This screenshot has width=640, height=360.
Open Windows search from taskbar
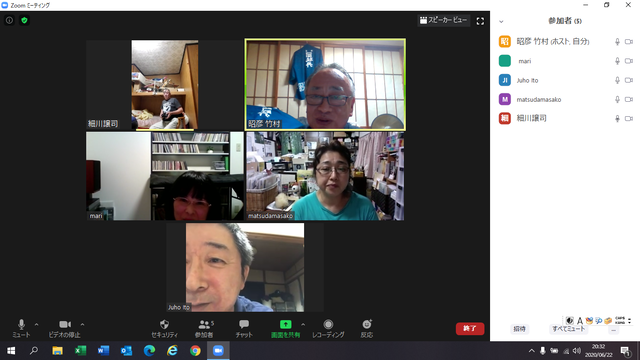pyautogui.click(x=34, y=351)
